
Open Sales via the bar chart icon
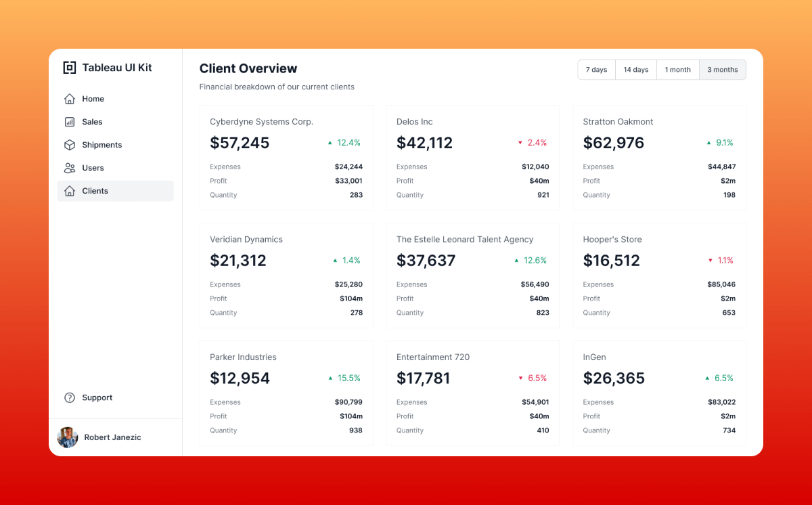pyautogui.click(x=70, y=122)
